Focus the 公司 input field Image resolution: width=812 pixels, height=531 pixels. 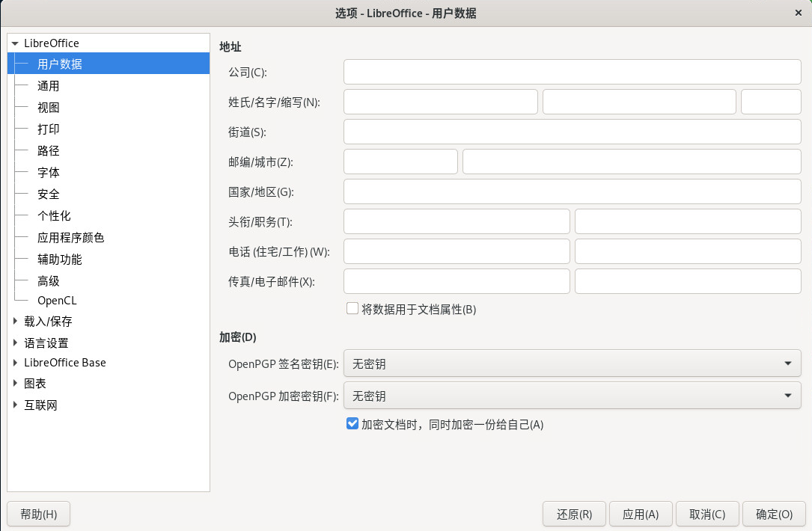click(x=573, y=72)
